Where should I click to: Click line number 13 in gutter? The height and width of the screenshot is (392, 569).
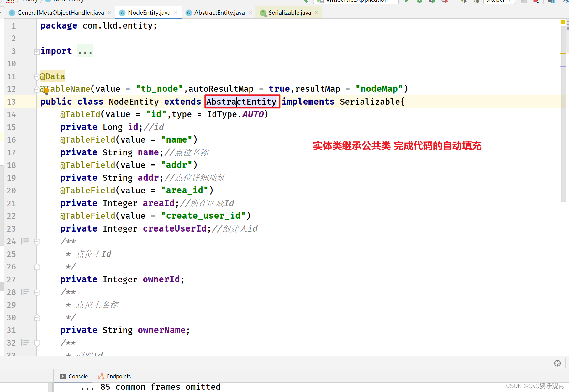pos(11,102)
